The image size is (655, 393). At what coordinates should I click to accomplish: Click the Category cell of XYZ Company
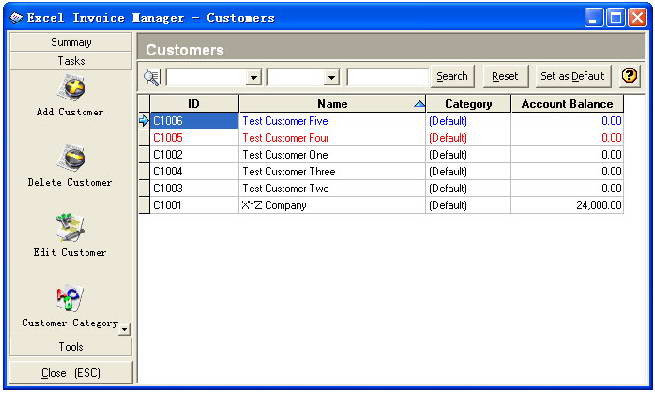[468, 205]
